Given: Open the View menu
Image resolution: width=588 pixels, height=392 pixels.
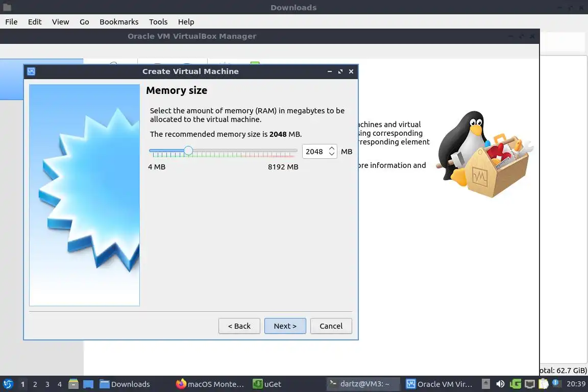Looking at the screenshot, I should coord(60,22).
